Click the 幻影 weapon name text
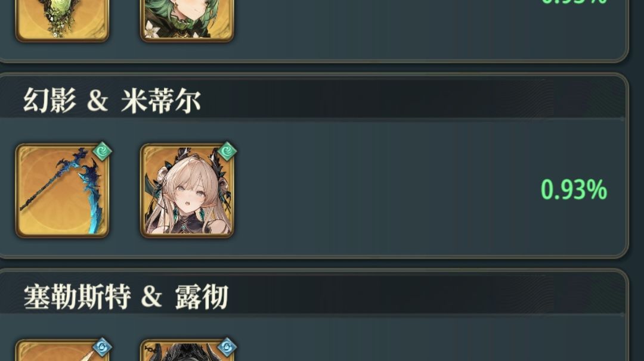 point(49,101)
